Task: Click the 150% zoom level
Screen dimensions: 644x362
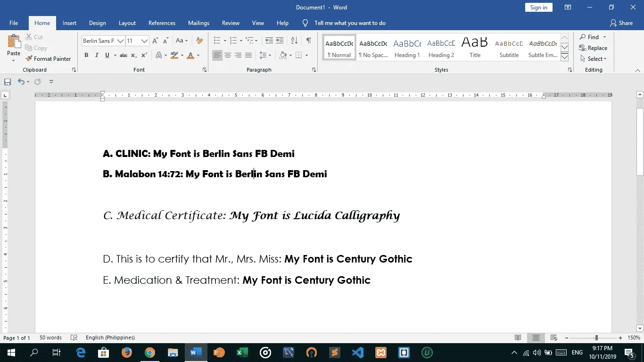Action: [x=634, y=338]
